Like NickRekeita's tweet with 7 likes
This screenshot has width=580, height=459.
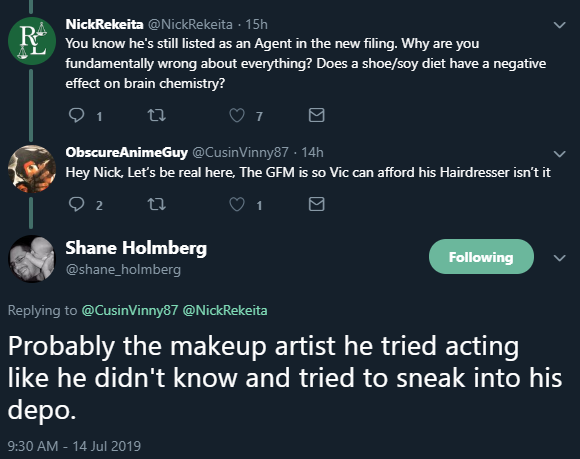237,115
